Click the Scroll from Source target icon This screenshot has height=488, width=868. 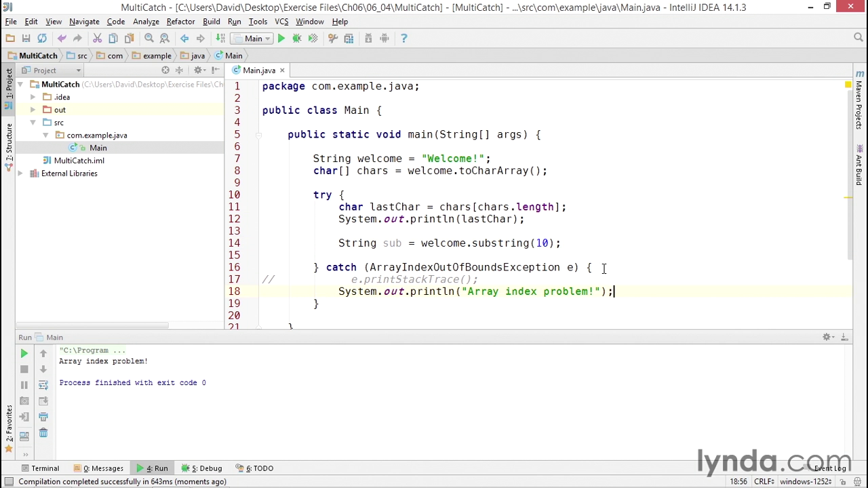165,70
